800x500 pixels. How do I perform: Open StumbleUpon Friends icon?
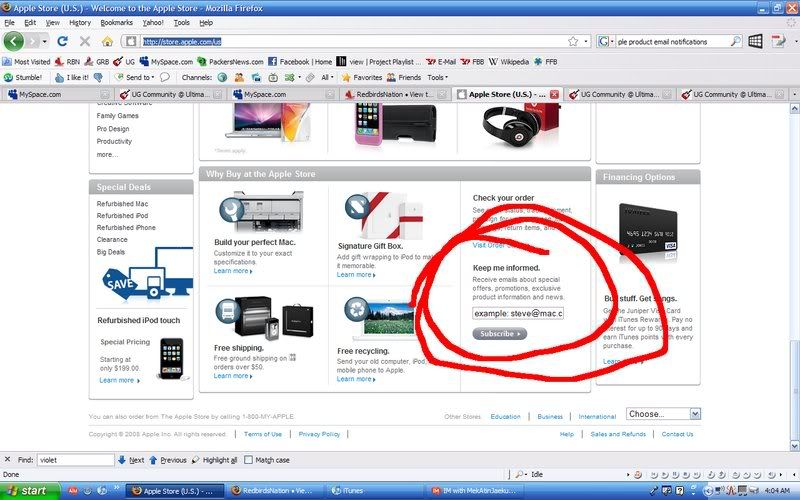click(404, 78)
